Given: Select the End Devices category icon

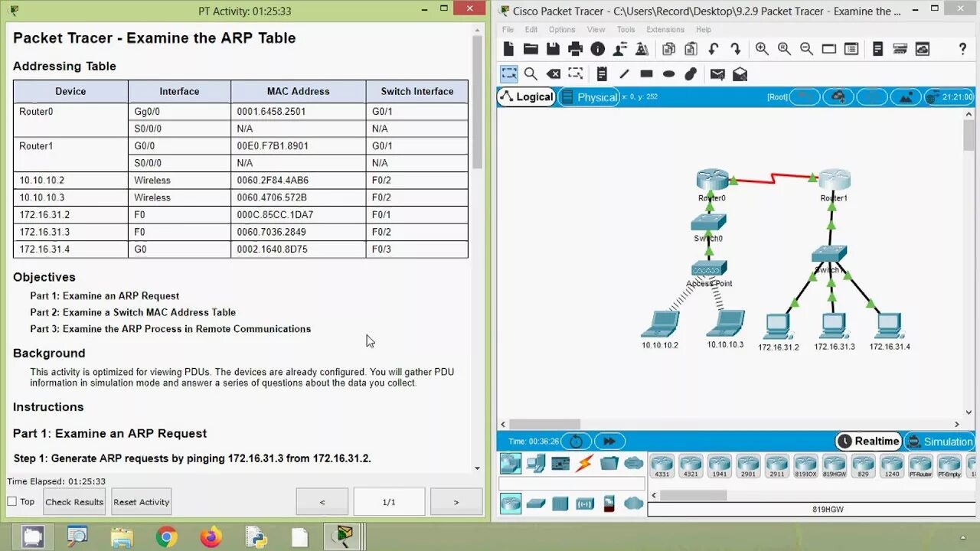Looking at the screenshot, I should [x=536, y=463].
